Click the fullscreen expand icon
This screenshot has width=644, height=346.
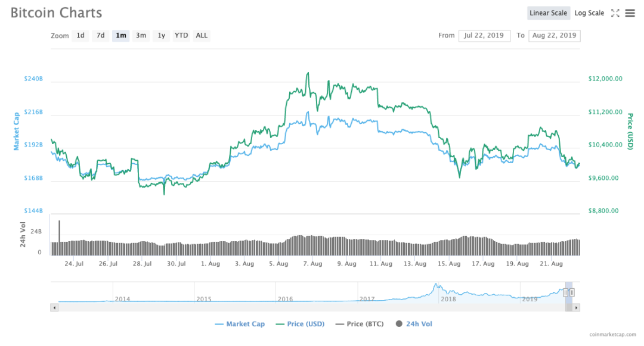[615, 13]
